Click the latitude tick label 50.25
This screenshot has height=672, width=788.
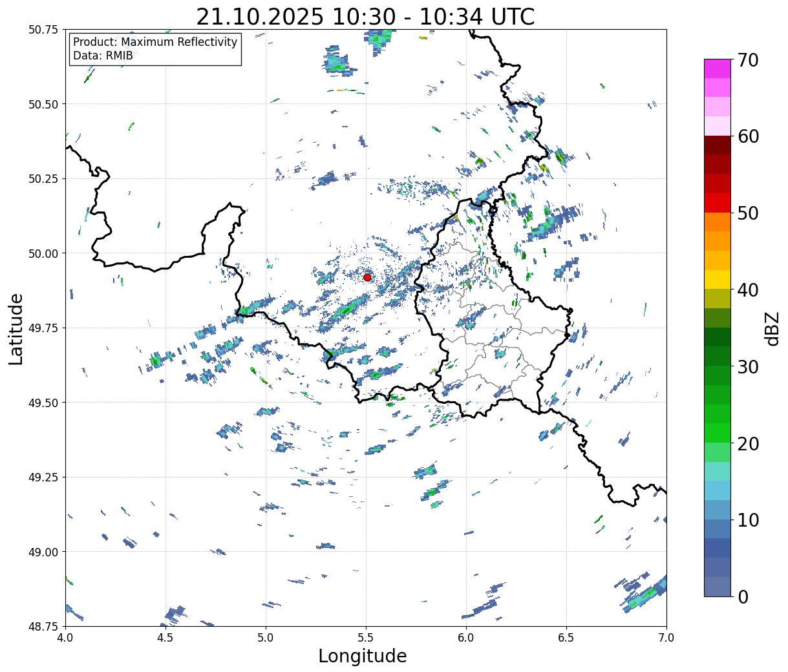tap(43, 178)
